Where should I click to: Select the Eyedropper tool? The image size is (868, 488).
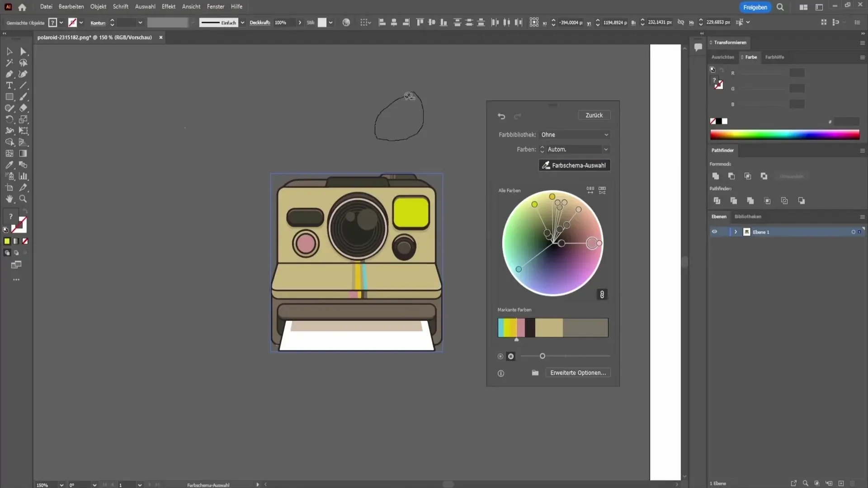coord(9,165)
